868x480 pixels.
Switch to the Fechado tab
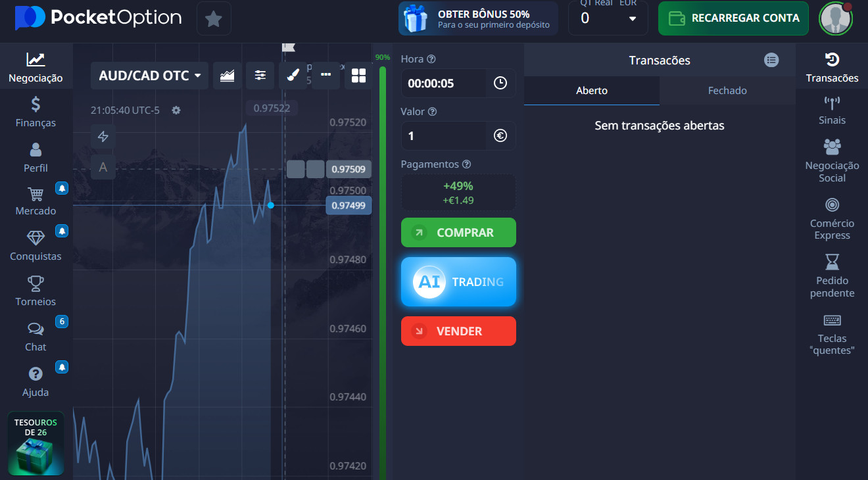(x=727, y=91)
